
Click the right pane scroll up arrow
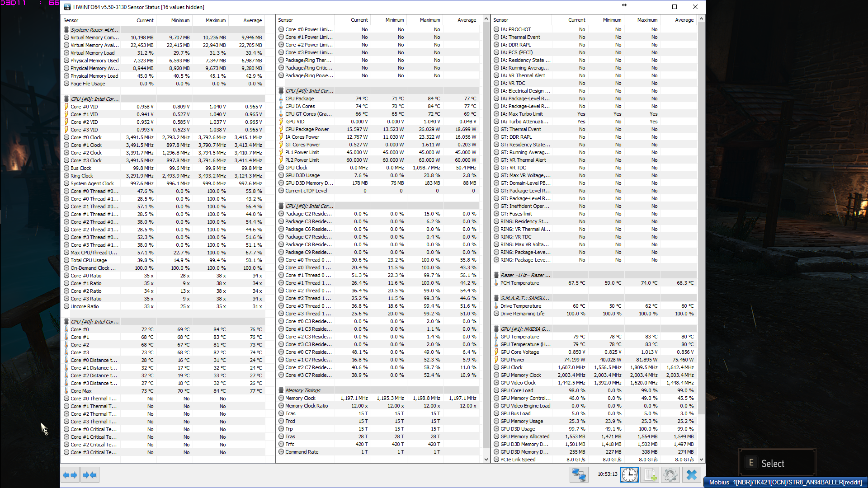click(701, 19)
